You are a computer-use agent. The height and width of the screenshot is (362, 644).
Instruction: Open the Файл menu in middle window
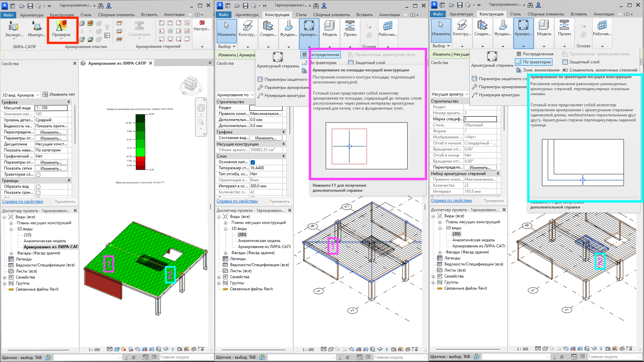(223, 15)
